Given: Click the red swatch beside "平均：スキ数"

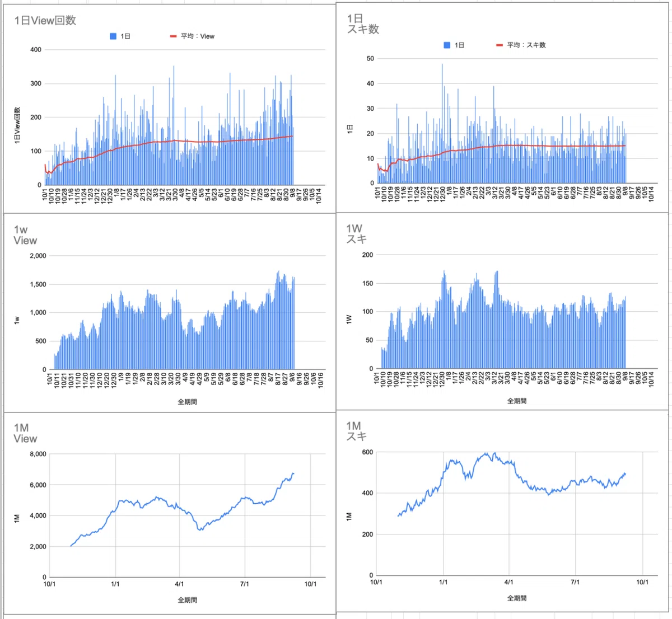Looking at the screenshot, I should (x=500, y=45).
